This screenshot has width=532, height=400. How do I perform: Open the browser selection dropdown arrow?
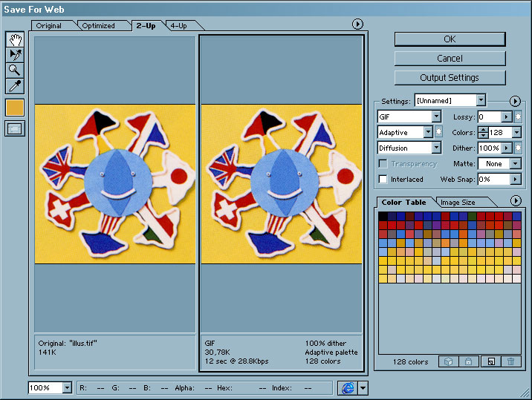click(363, 388)
